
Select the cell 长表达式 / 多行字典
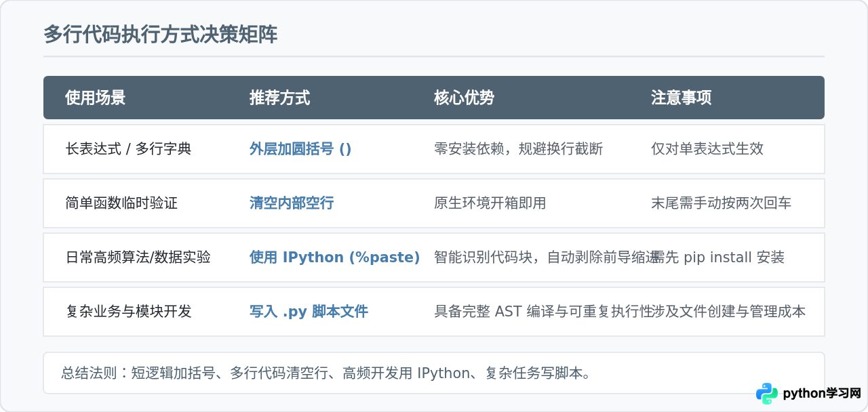click(128, 148)
